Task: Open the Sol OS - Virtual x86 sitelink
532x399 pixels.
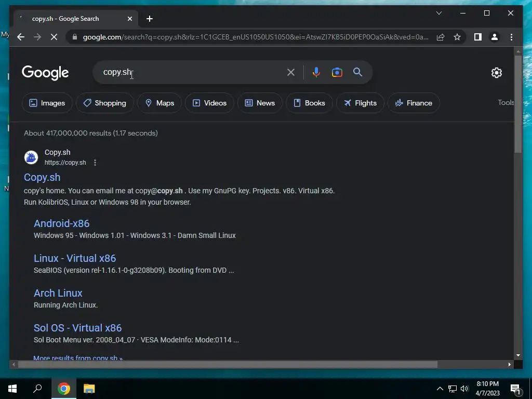Action: pyautogui.click(x=78, y=328)
